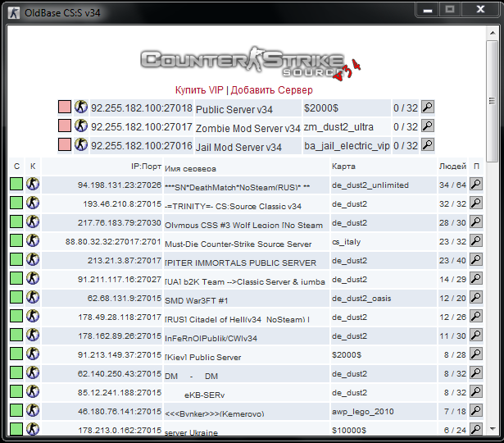Image resolution: width=504 pixels, height=443 pixels.
Task: Click red status square for Public Server v34
Action: point(65,107)
